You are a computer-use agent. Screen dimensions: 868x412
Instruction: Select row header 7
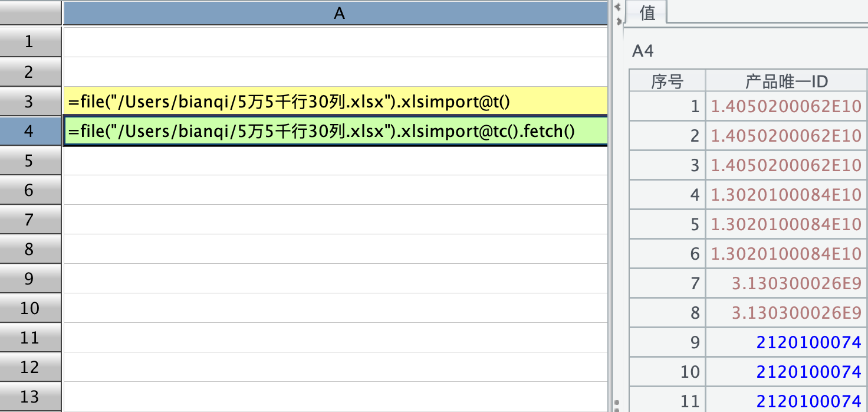tap(31, 220)
